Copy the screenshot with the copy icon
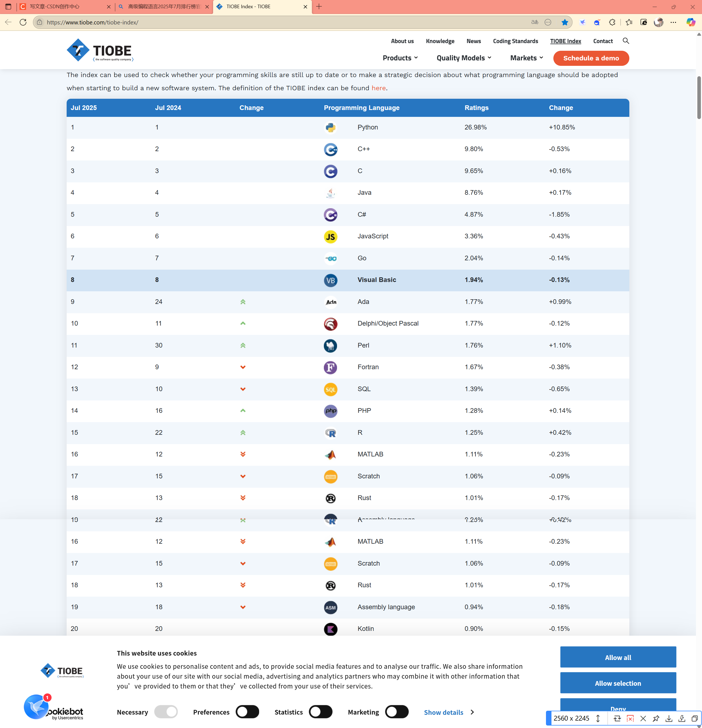 (694, 718)
